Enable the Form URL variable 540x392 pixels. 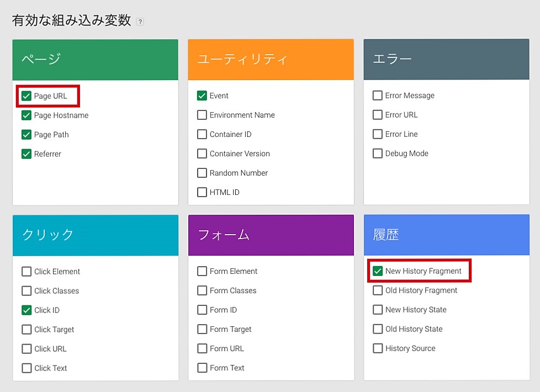(x=202, y=348)
